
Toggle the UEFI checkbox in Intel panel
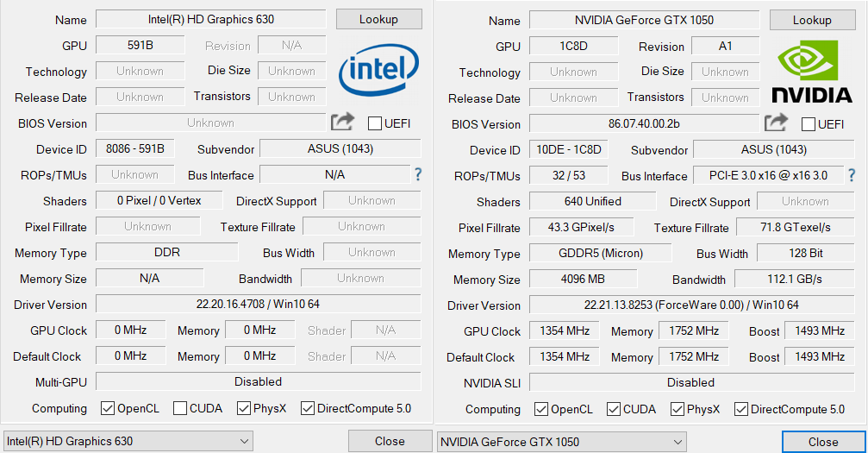pyautogui.click(x=375, y=123)
